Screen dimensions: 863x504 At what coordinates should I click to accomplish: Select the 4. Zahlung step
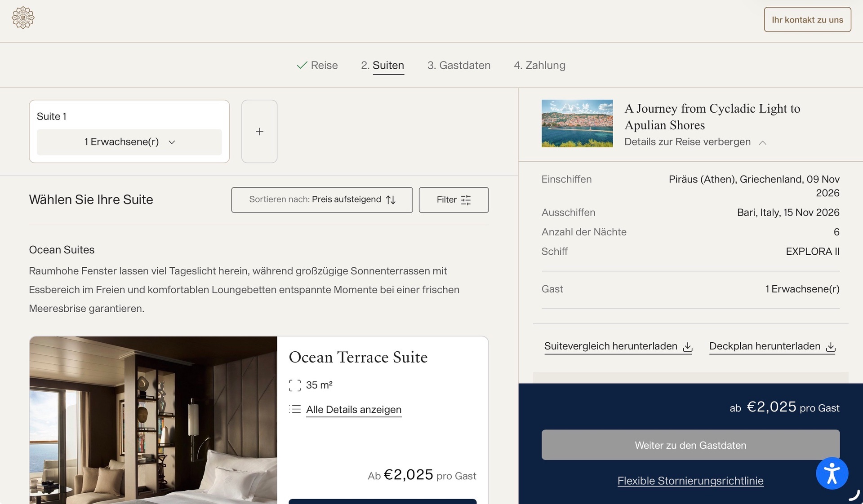coord(539,66)
